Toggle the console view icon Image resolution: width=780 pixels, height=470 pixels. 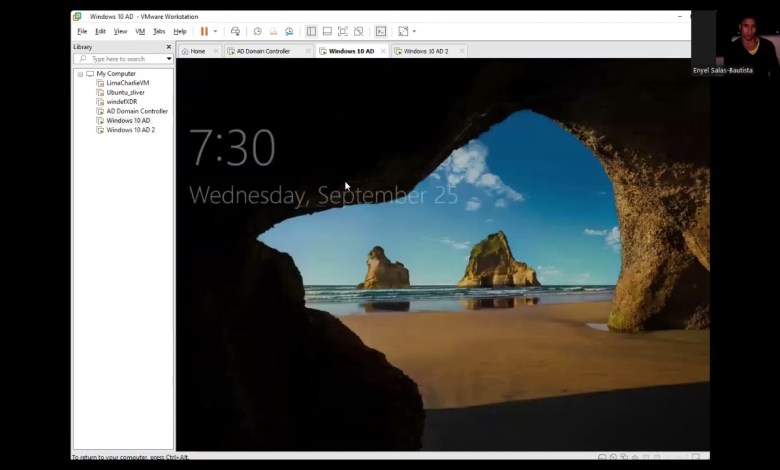point(381,31)
